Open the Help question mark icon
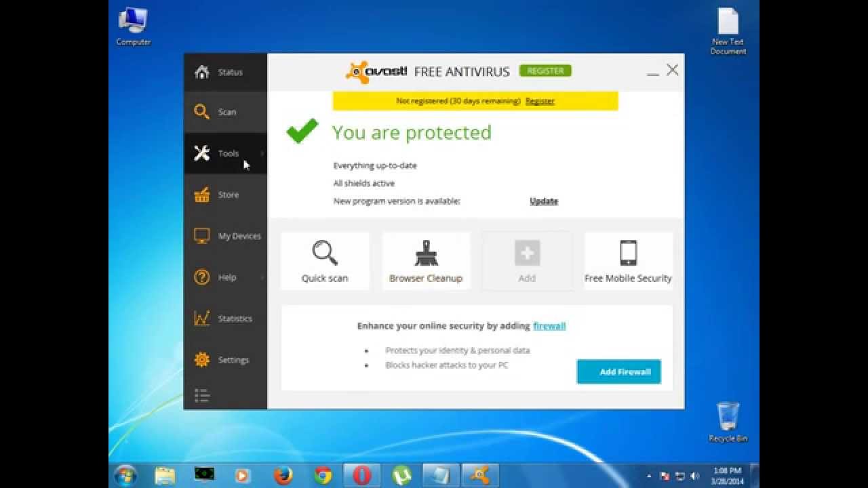868x488 pixels. 201,277
